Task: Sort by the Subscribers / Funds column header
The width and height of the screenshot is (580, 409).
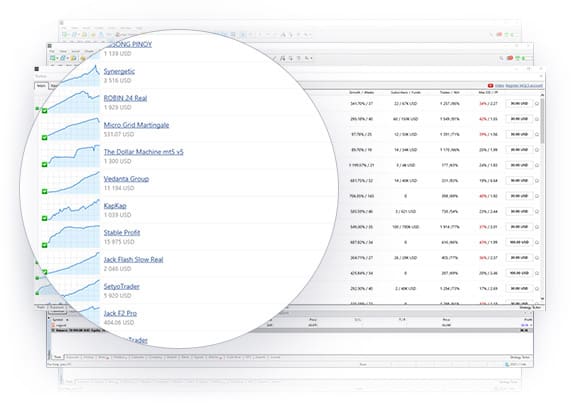Action: [x=405, y=92]
